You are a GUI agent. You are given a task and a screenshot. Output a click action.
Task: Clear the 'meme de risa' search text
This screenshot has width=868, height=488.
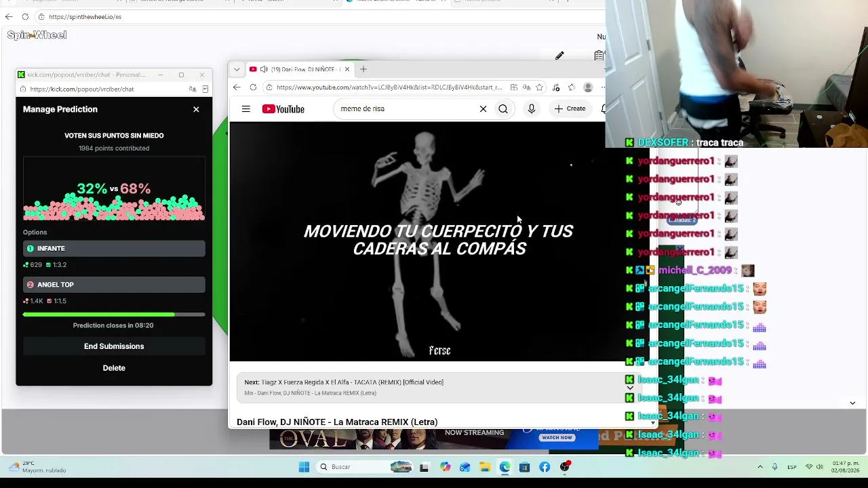[x=483, y=108]
